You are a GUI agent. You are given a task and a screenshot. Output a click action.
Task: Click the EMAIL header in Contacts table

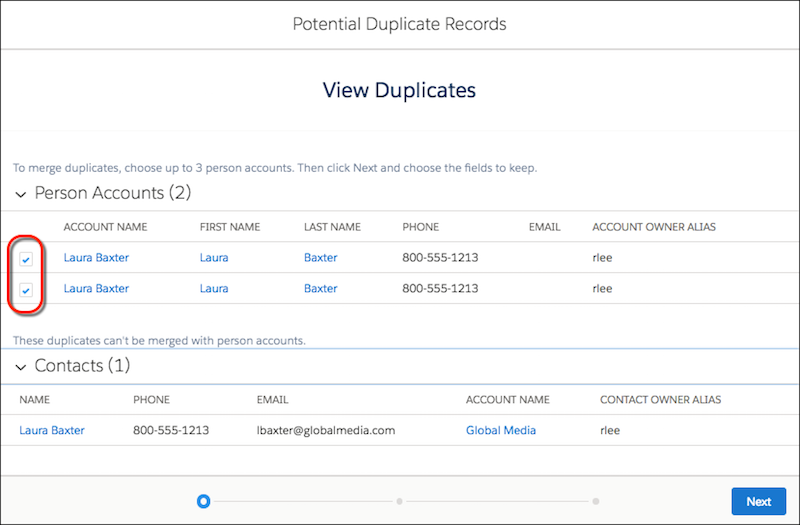[272, 399]
